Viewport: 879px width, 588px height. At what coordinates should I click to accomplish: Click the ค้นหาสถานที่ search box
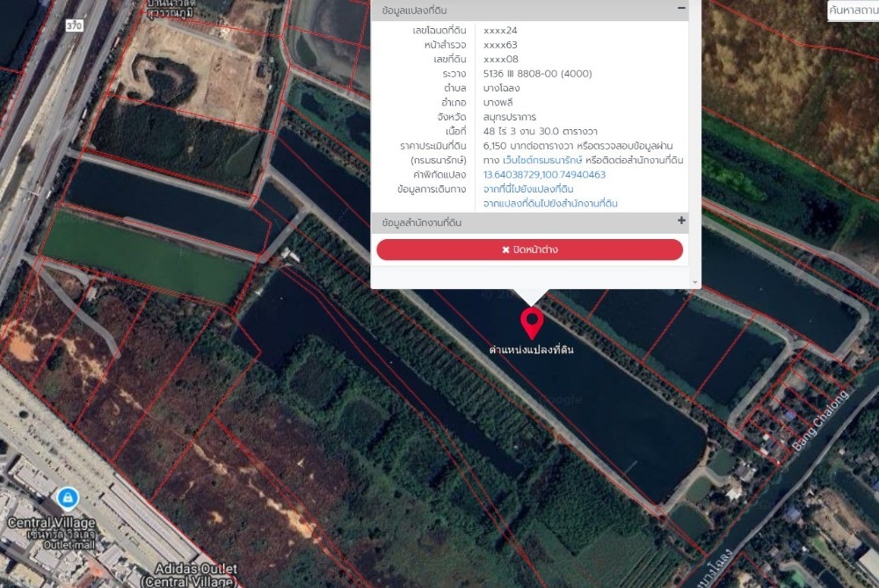click(x=852, y=10)
